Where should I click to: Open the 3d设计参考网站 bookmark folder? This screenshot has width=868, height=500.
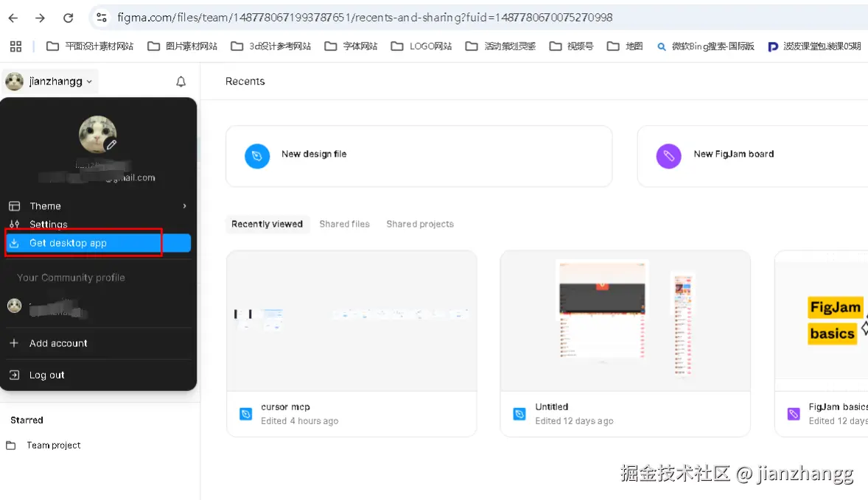coord(270,46)
